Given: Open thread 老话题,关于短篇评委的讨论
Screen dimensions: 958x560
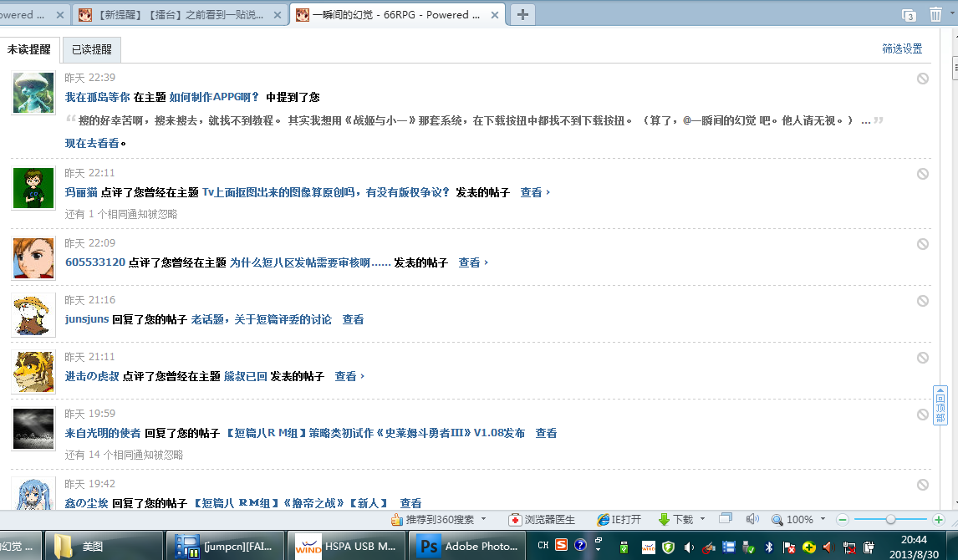Looking at the screenshot, I should point(262,319).
